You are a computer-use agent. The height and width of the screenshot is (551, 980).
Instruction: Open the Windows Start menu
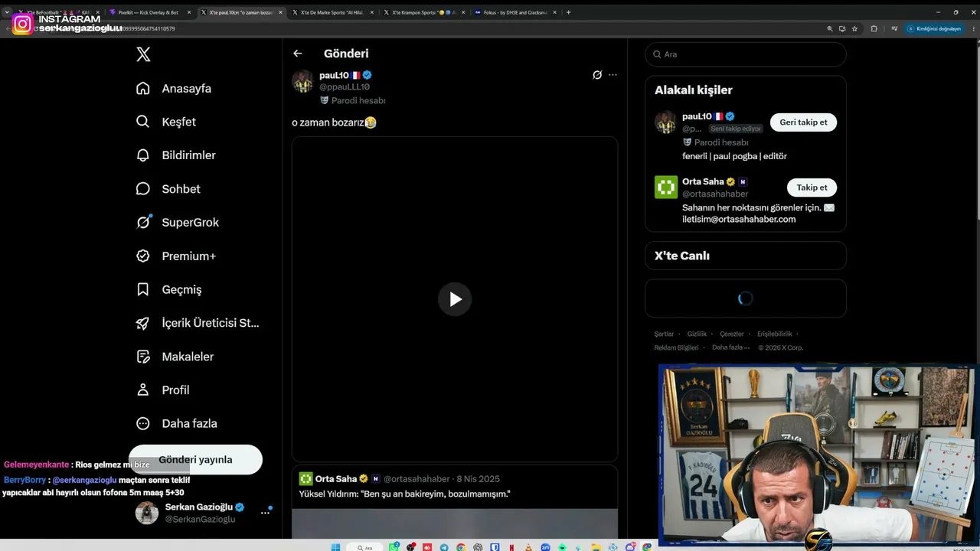coord(335,547)
